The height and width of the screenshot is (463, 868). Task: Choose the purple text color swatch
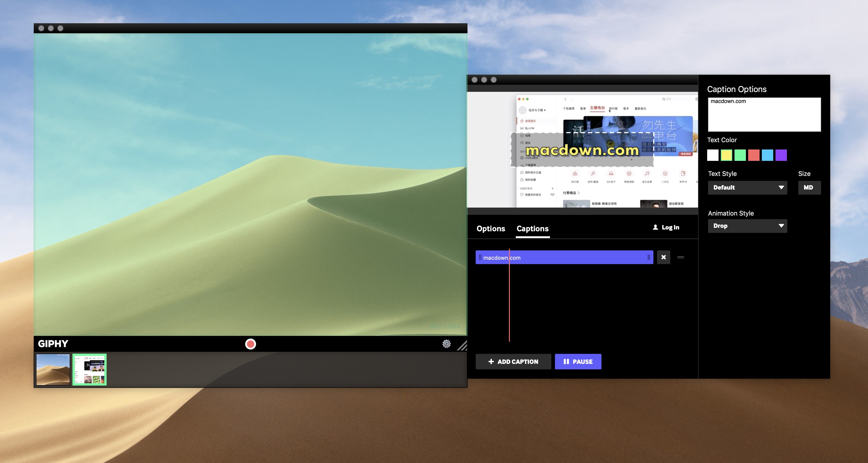click(x=781, y=155)
